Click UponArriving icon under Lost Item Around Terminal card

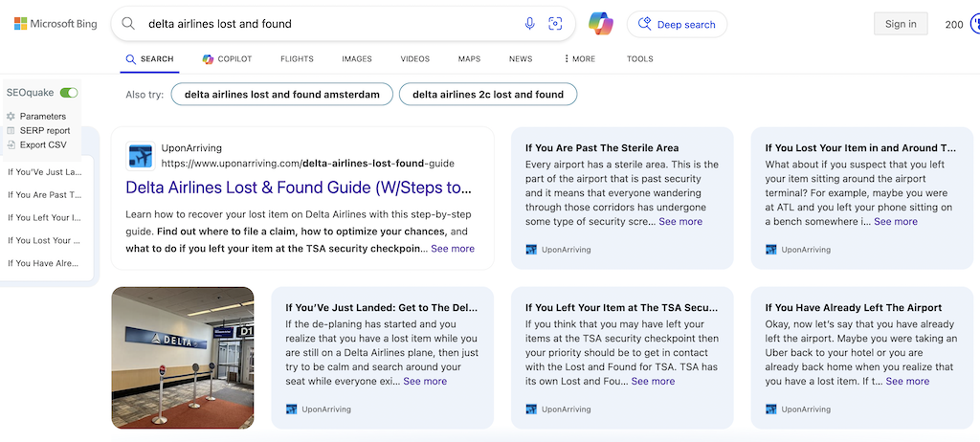[x=771, y=250]
